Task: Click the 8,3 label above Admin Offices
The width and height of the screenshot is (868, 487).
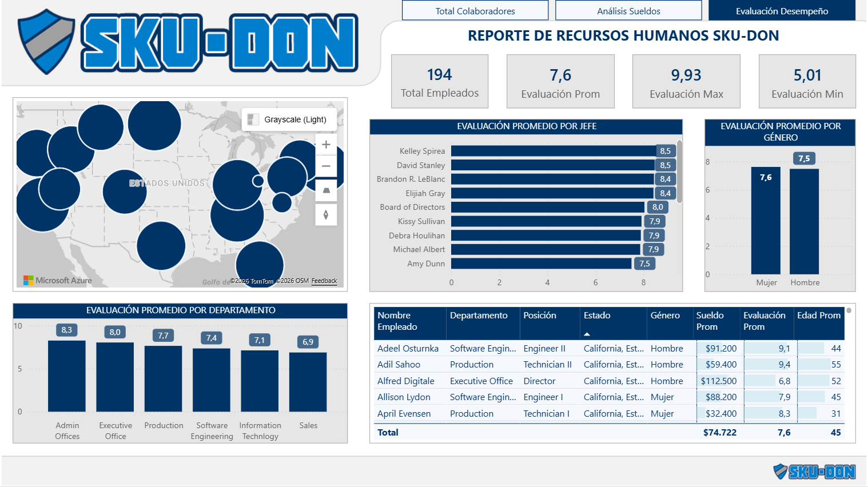Action: click(67, 330)
